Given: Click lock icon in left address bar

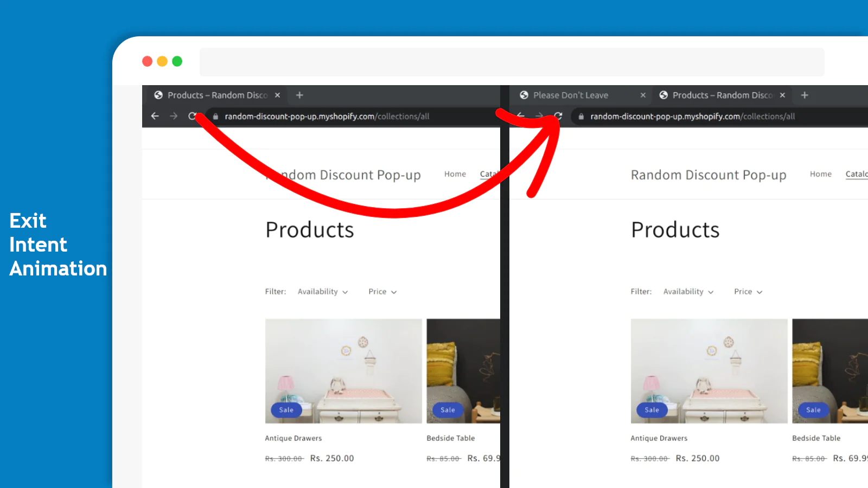Looking at the screenshot, I should 215,117.
